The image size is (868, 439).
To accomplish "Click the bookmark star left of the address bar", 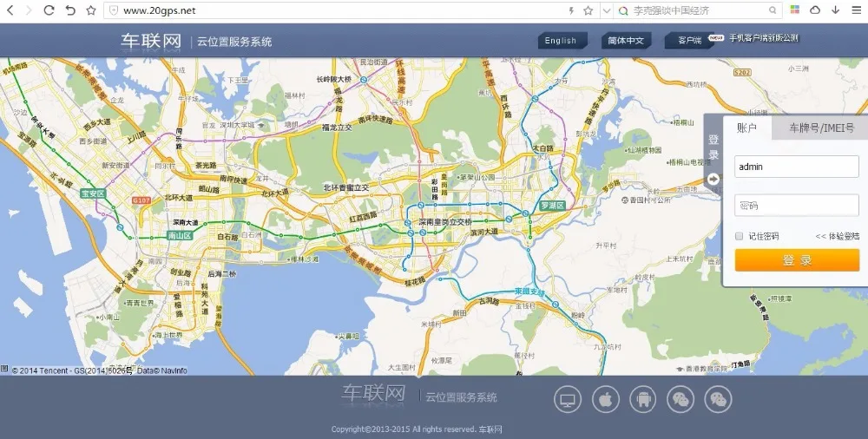I will coord(91,10).
